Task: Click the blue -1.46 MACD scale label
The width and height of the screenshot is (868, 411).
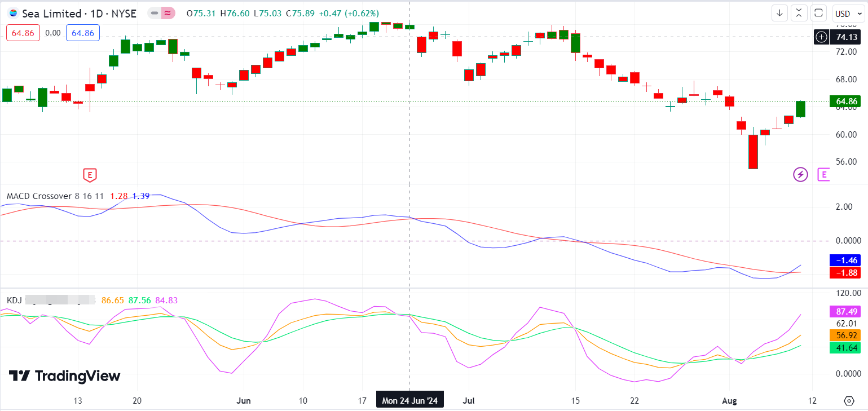Action: click(846, 260)
